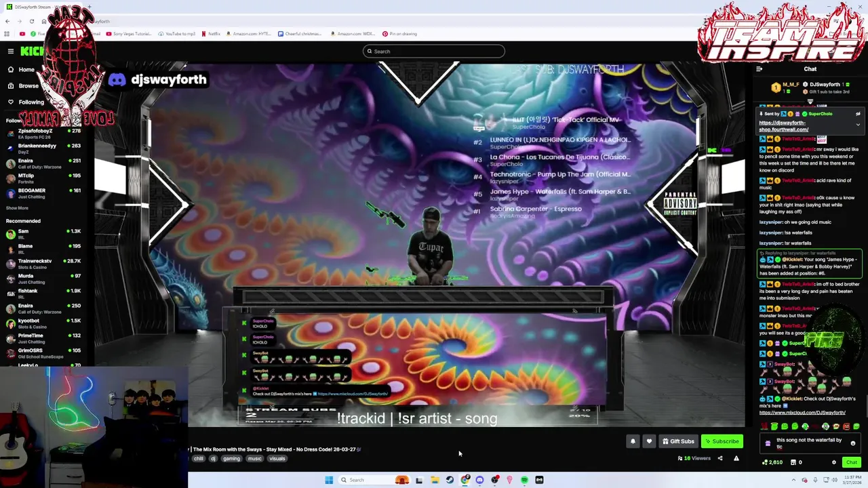The image size is (868, 488).
Task: Open Spotify from taskbar
Action: tap(524, 480)
